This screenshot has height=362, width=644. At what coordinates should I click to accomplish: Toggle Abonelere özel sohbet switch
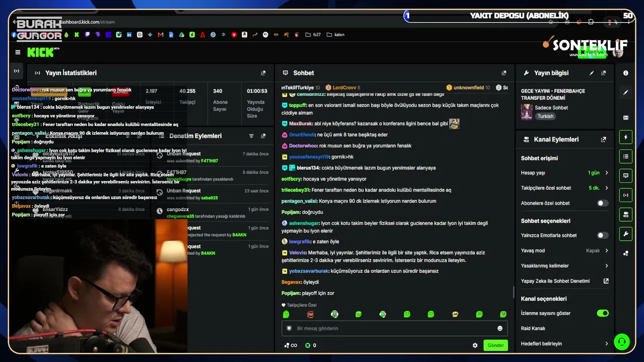[602, 203]
